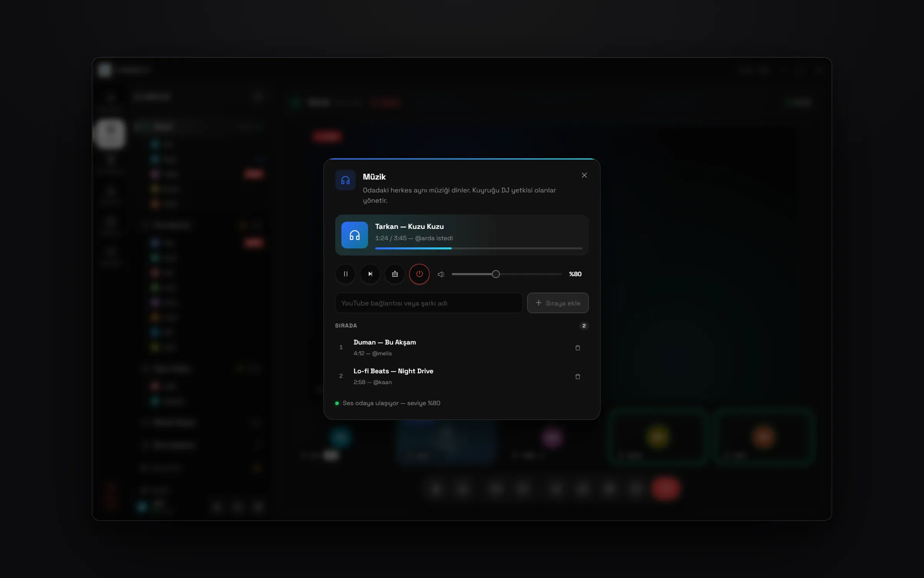Close the Müzik dialog

[x=584, y=175]
